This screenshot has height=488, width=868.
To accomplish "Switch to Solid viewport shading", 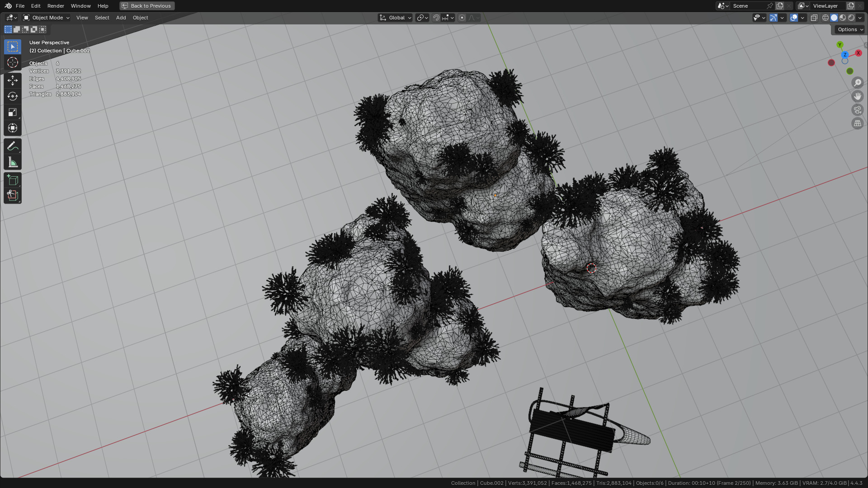I will tap(834, 18).
